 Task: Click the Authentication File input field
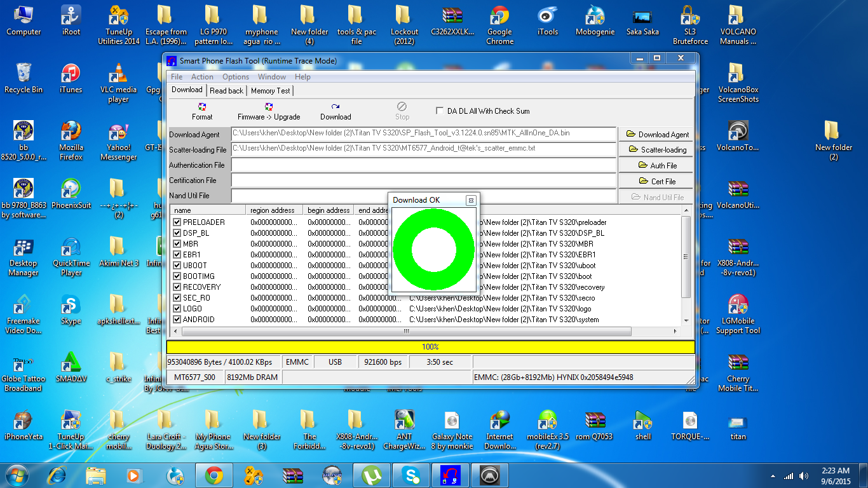tap(423, 165)
